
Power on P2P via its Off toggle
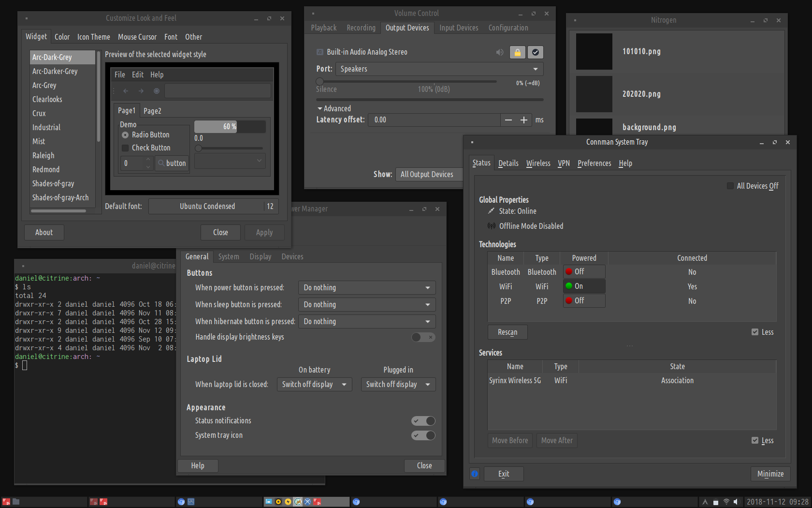584,301
